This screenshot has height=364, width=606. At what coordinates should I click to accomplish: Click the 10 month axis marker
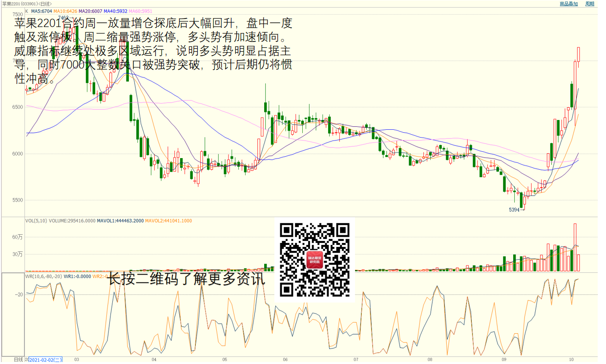tap(571, 359)
